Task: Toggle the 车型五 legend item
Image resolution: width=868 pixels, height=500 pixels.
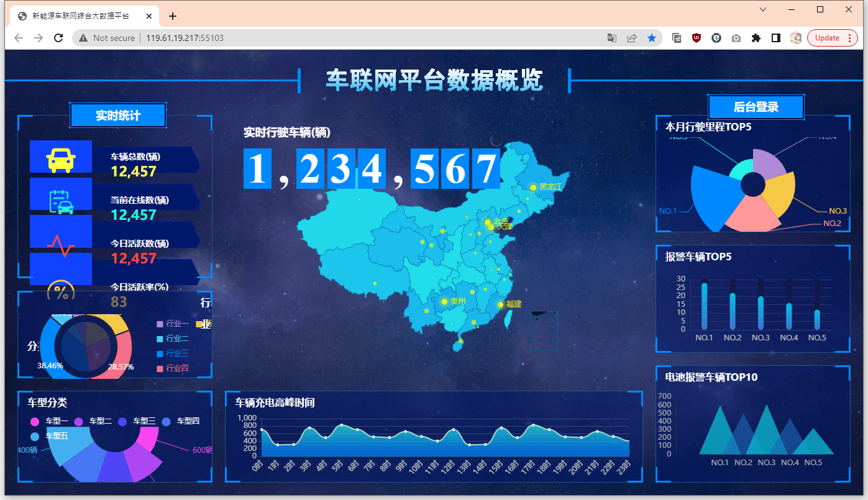Action: 49,435
